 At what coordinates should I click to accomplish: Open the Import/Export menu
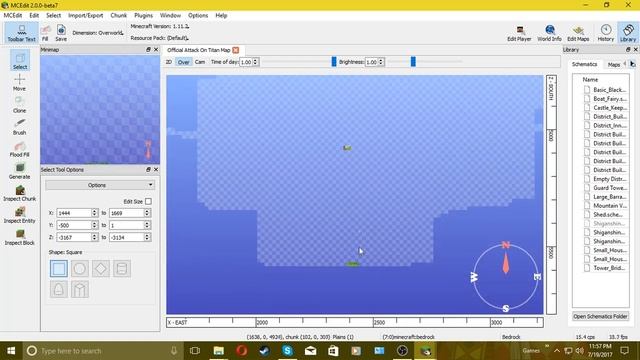coord(86,16)
